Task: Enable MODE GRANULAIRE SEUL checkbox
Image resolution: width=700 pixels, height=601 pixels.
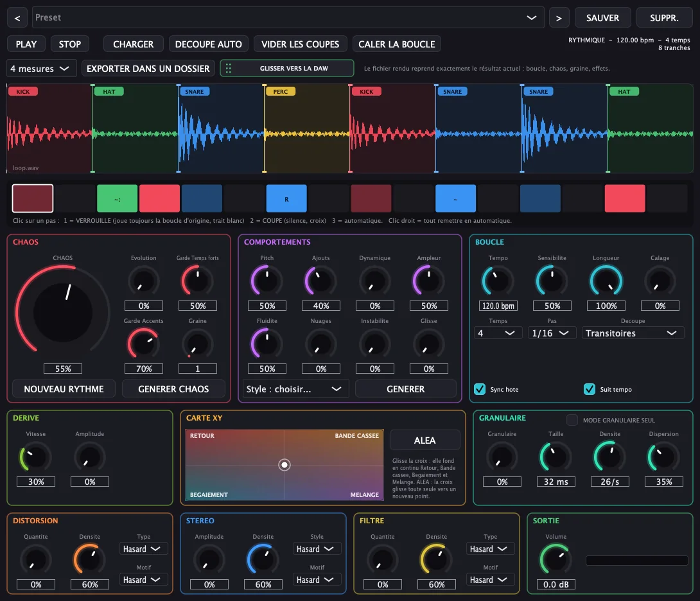Action: pyautogui.click(x=572, y=420)
